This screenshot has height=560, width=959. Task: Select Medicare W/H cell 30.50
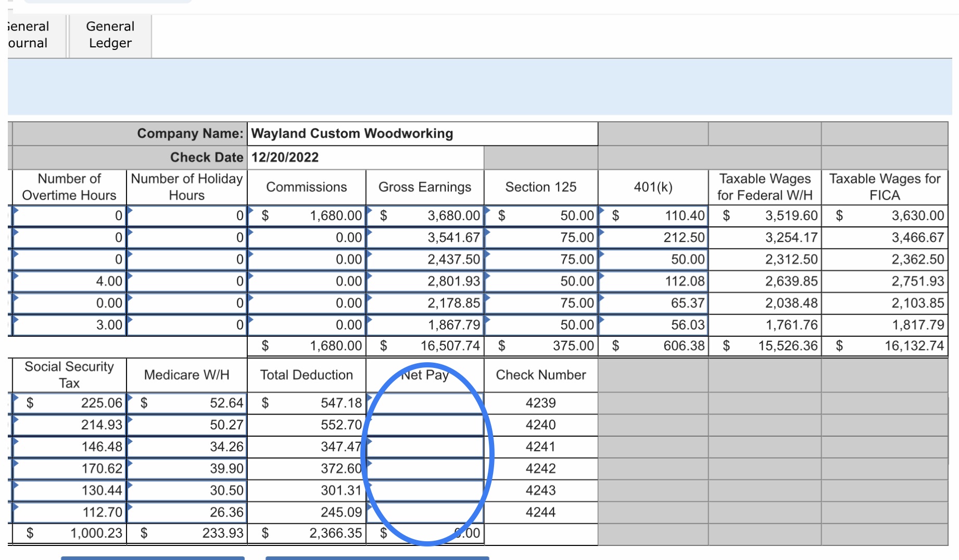coord(187,490)
